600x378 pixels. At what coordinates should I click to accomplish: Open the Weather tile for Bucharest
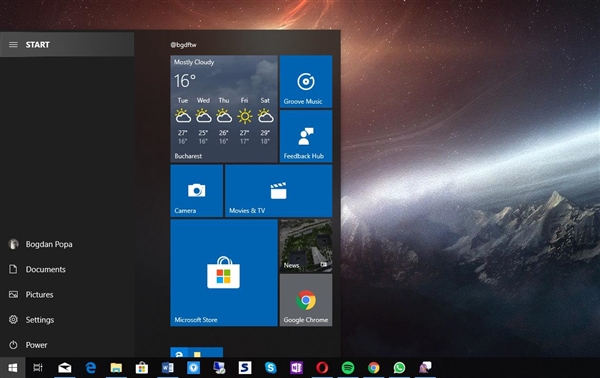(x=224, y=109)
